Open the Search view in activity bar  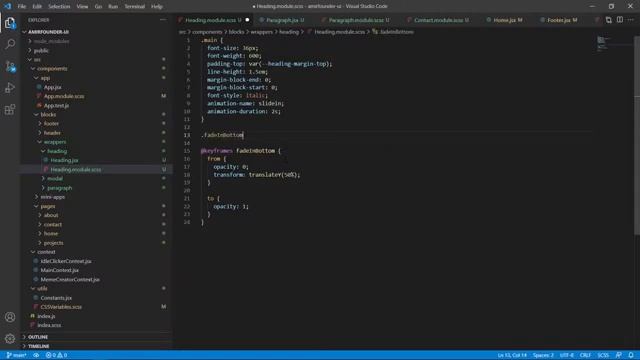(10, 44)
